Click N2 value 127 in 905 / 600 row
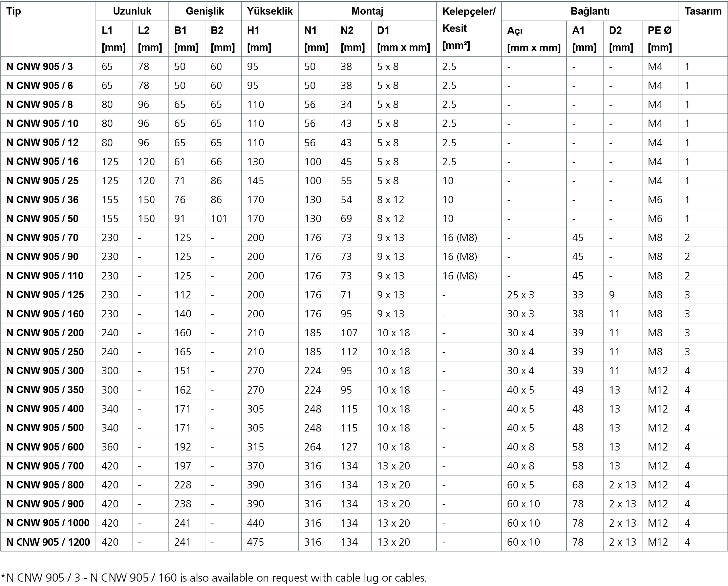This screenshot has width=728, height=586. click(x=349, y=447)
